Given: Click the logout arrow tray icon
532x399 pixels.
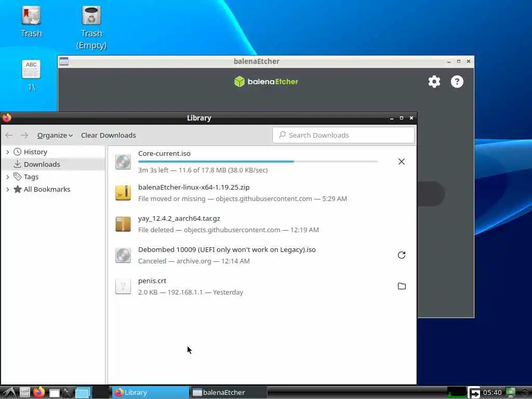Looking at the screenshot, I should click(474, 393).
